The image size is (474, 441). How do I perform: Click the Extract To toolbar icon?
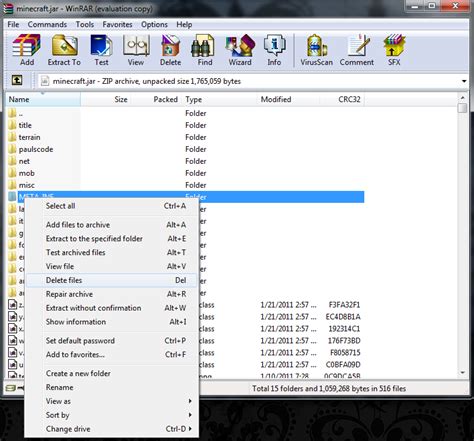[64, 50]
